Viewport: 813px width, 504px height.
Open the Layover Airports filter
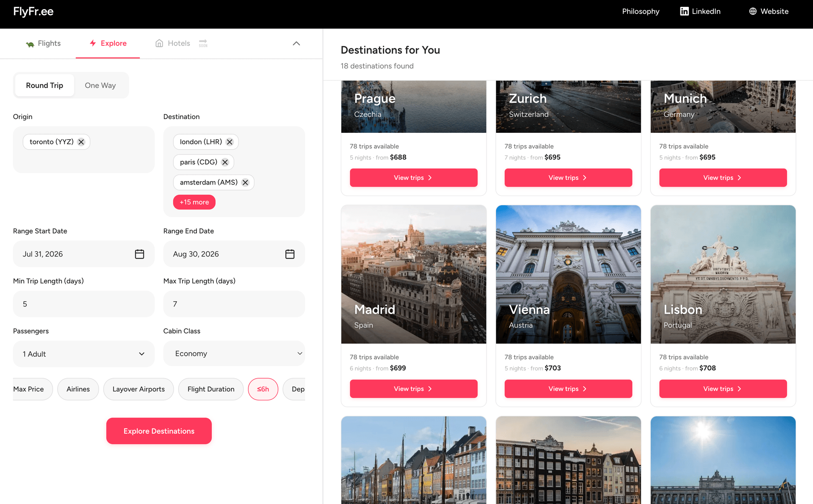pyautogui.click(x=138, y=389)
